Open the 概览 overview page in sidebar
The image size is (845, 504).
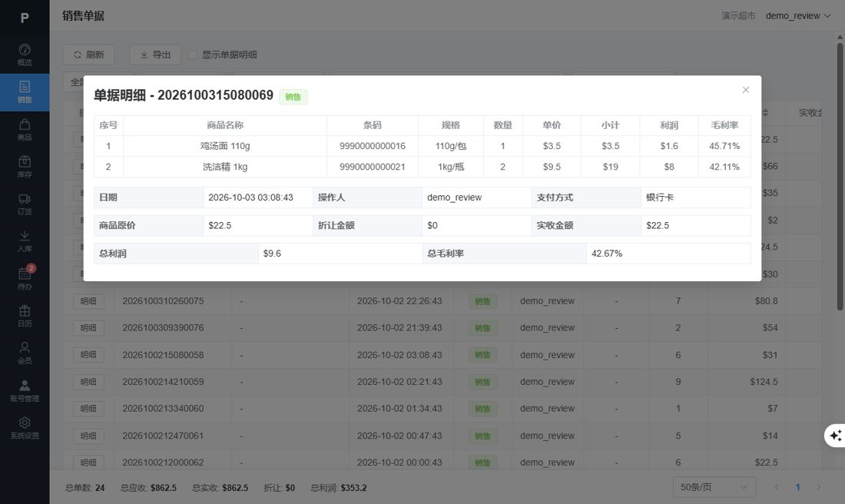pyautogui.click(x=25, y=55)
